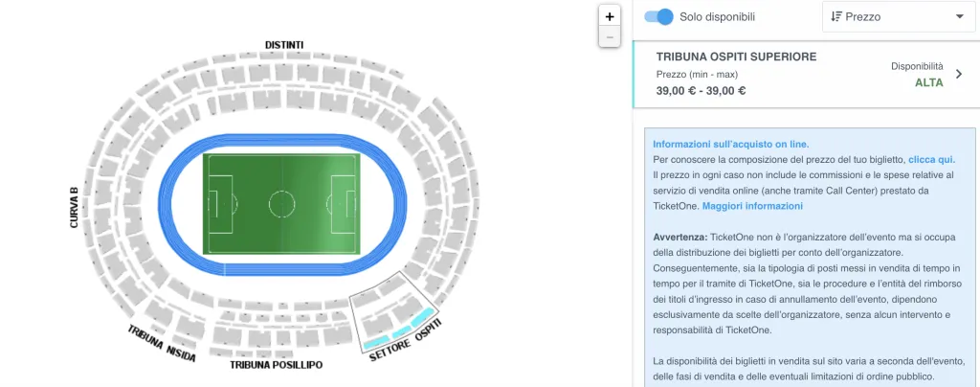Click the blue running track around pitch
This screenshot has height=387, width=980.
[x=165, y=204]
